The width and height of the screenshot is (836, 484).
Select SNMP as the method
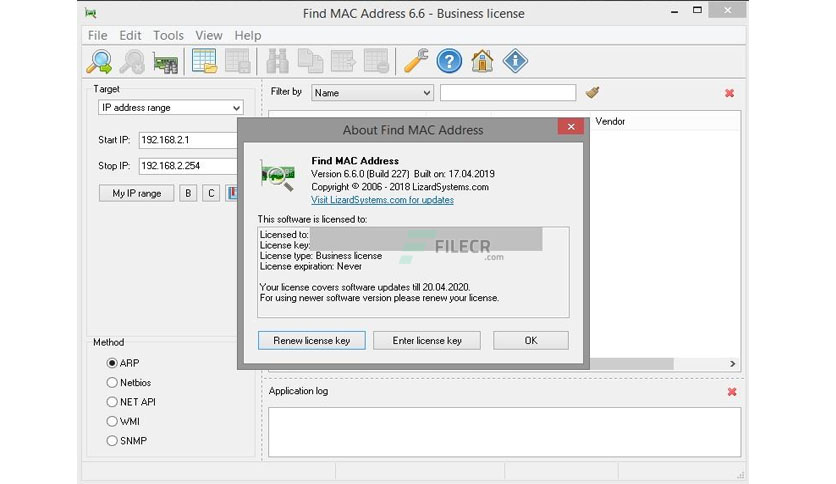111,441
